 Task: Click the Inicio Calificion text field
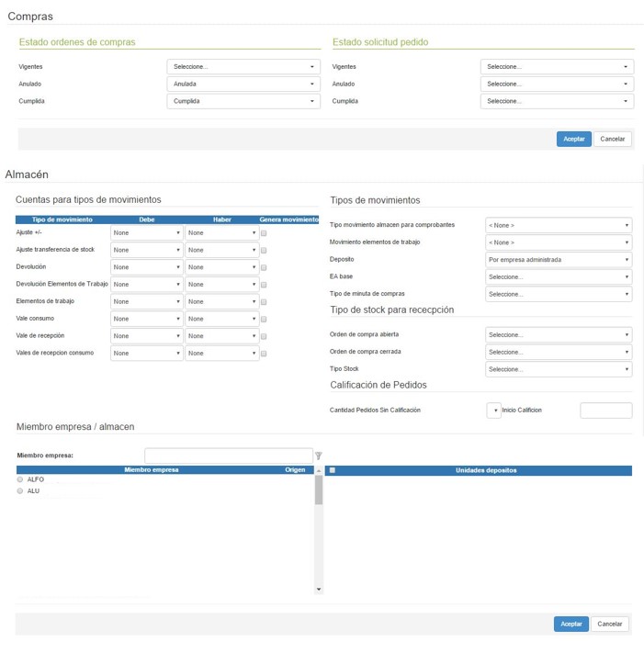[605, 411]
